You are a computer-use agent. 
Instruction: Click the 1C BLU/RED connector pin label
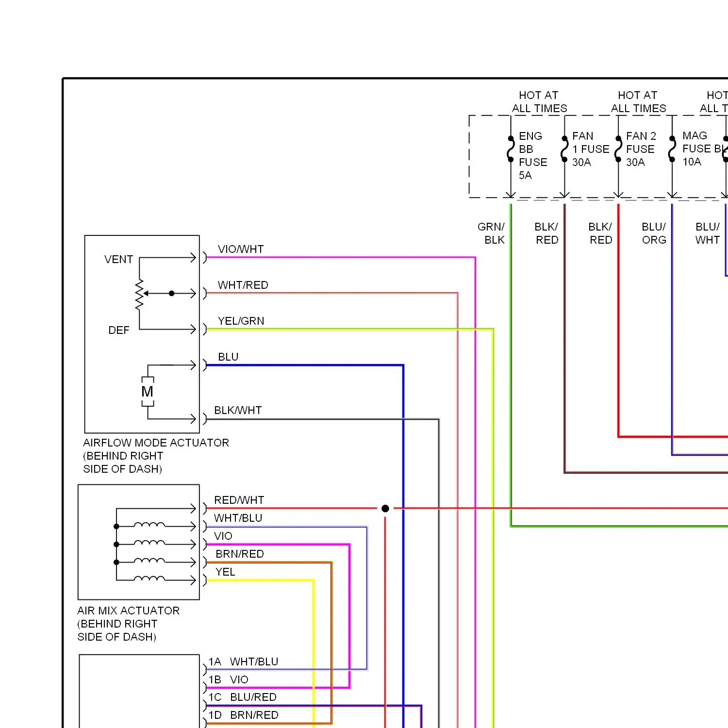242,697
